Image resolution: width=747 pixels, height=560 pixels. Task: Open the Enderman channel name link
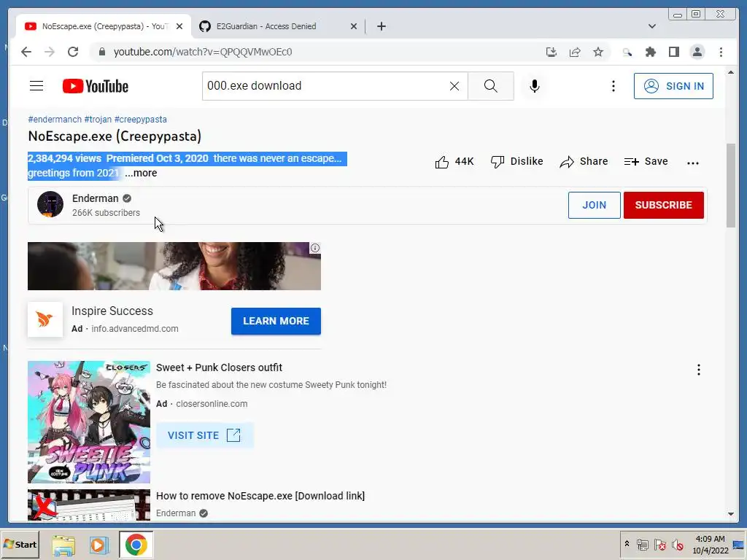click(x=96, y=198)
